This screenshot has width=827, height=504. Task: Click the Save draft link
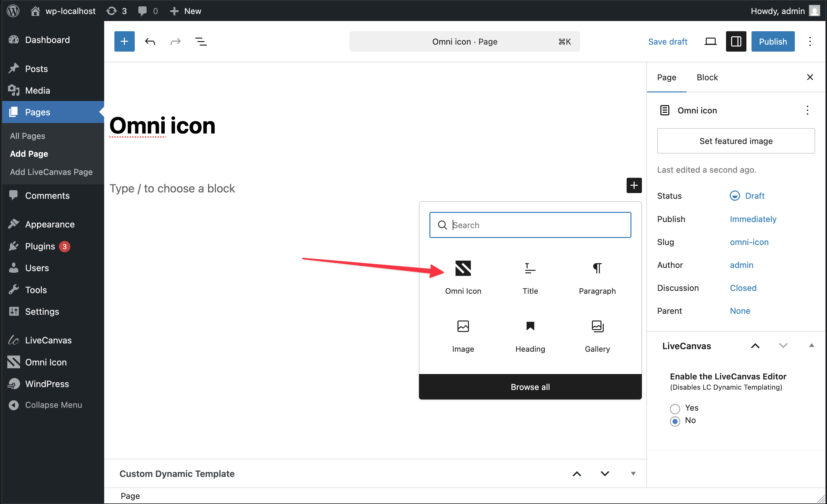click(x=667, y=42)
